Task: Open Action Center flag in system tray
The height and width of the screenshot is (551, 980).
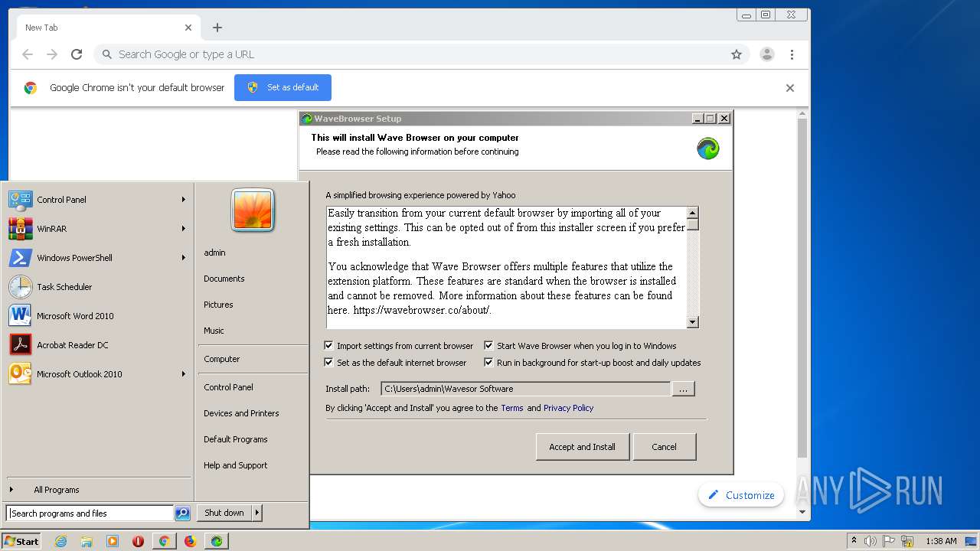Action: pyautogui.click(x=889, y=541)
